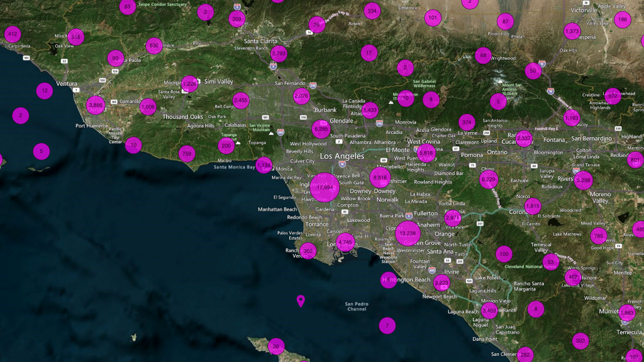Image resolution: width=644 pixels, height=362 pixels.
Task: Open the 334 cluster near Littlerock
Action: (372, 11)
